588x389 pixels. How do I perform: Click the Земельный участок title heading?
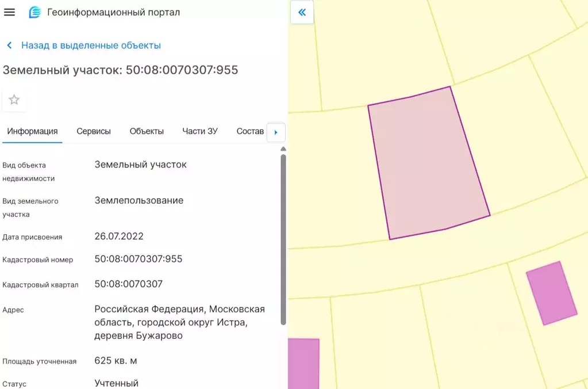[120, 70]
